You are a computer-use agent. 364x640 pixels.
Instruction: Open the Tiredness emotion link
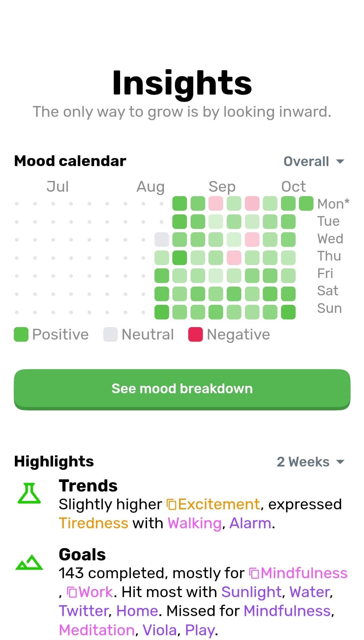pyautogui.click(x=93, y=523)
